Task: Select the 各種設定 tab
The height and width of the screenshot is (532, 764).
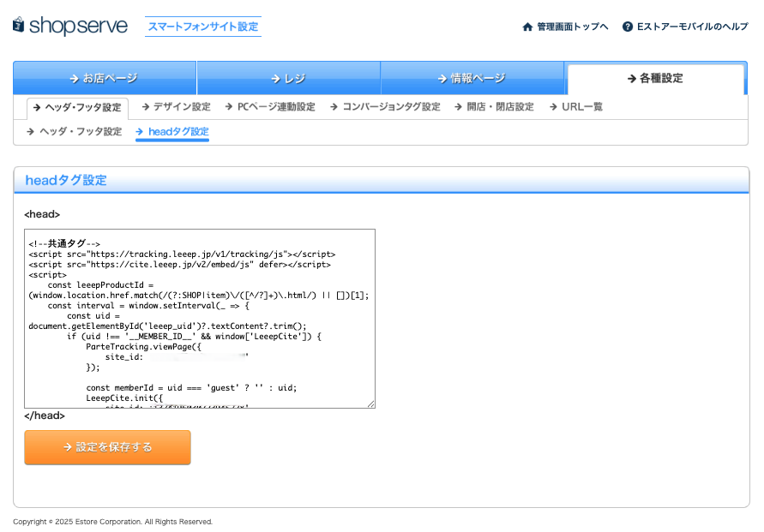Action: (655, 78)
